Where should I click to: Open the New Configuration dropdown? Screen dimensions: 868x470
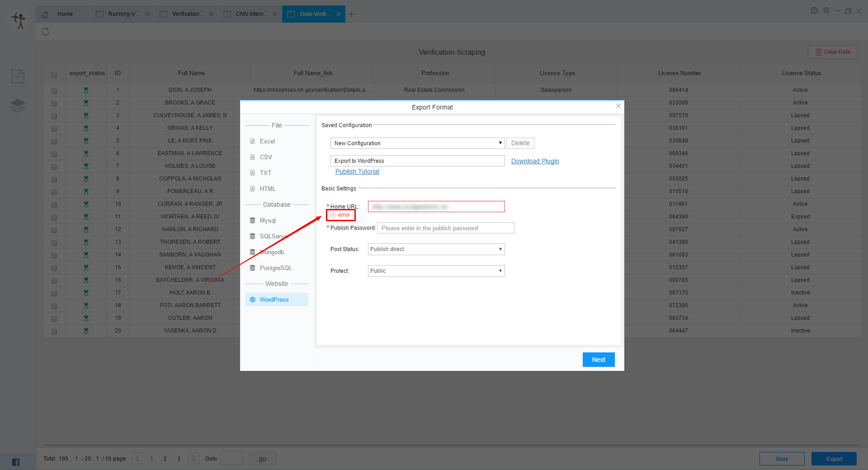pos(417,143)
